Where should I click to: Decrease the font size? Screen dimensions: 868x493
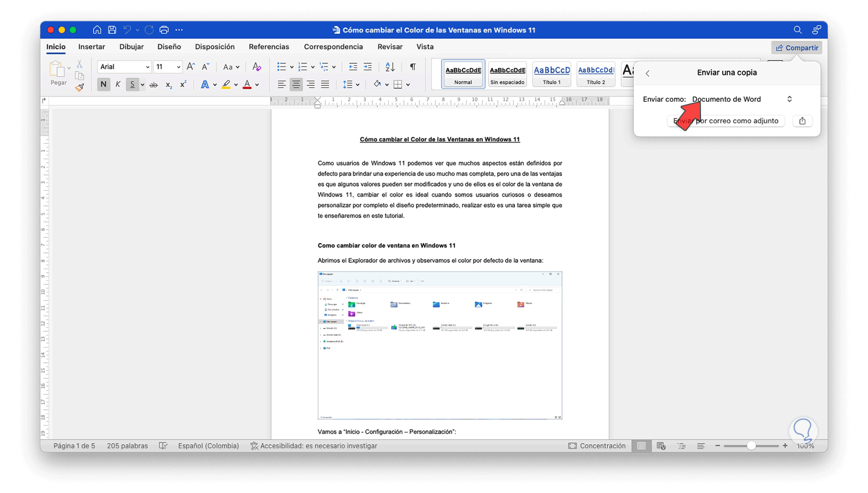click(x=205, y=67)
